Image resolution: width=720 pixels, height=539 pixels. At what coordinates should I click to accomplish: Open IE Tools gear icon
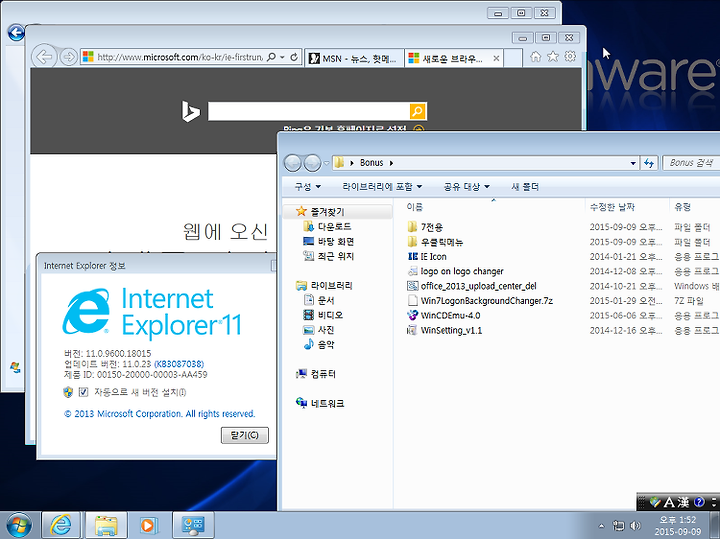[570, 56]
